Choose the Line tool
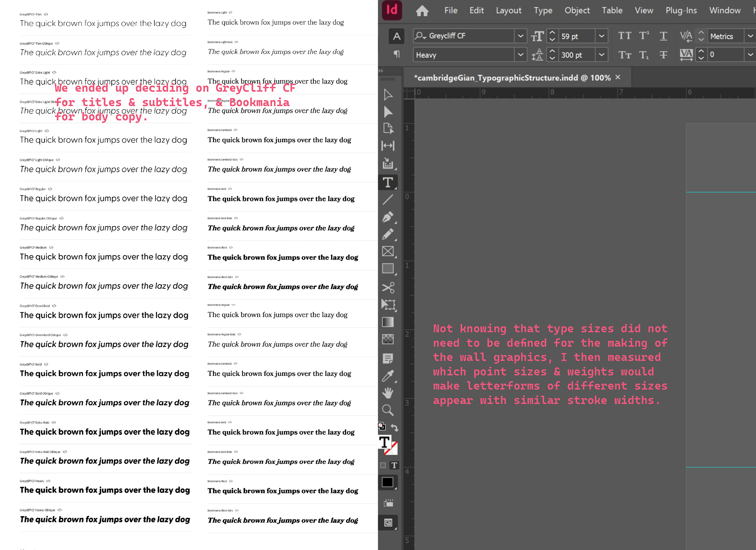This screenshot has height=550, width=756. (388, 199)
